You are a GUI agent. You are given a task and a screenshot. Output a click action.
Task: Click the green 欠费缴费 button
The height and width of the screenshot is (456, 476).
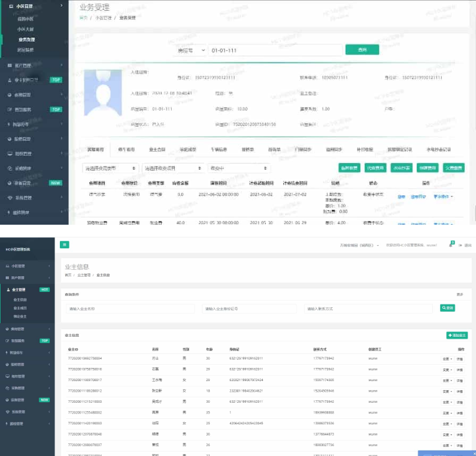[454, 168]
